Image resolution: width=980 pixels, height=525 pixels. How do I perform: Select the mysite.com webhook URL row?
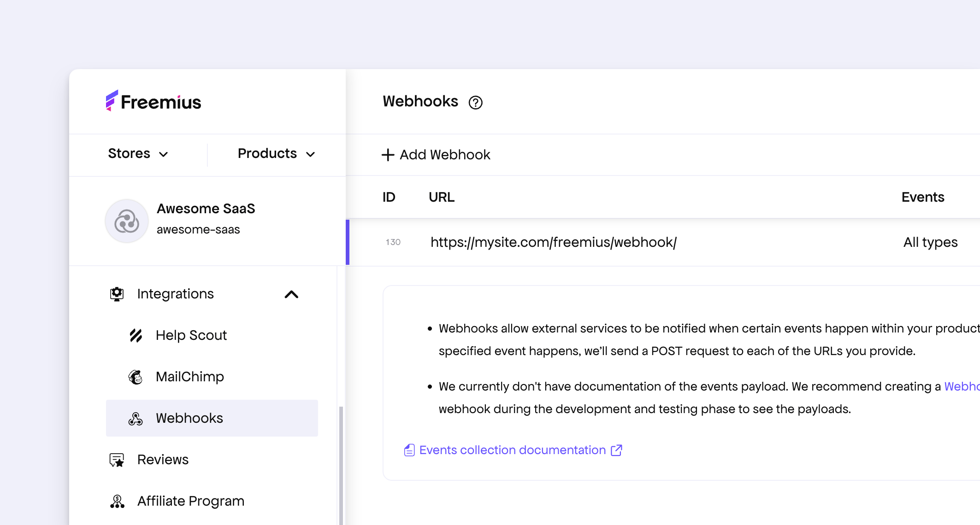[553, 242]
